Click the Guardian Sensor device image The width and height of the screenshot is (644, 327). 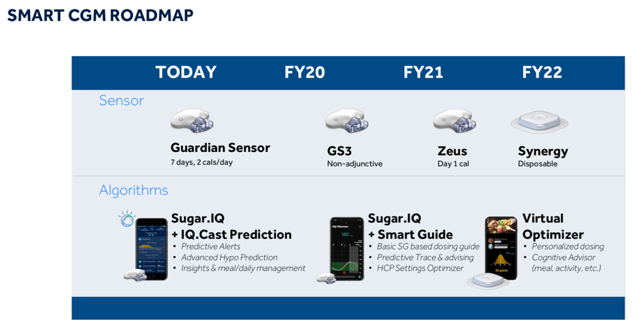pos(192,121)
